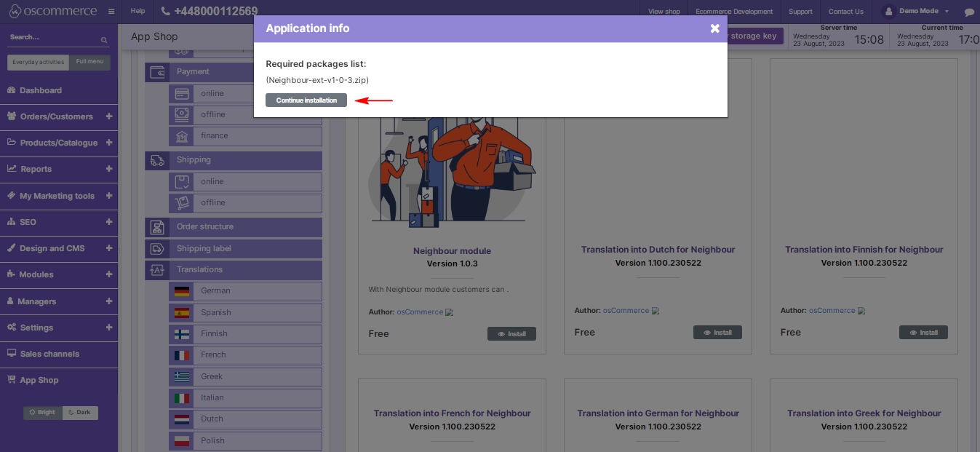
Task: Click the Italian flag icon
Action: click(x=182, y=398)
